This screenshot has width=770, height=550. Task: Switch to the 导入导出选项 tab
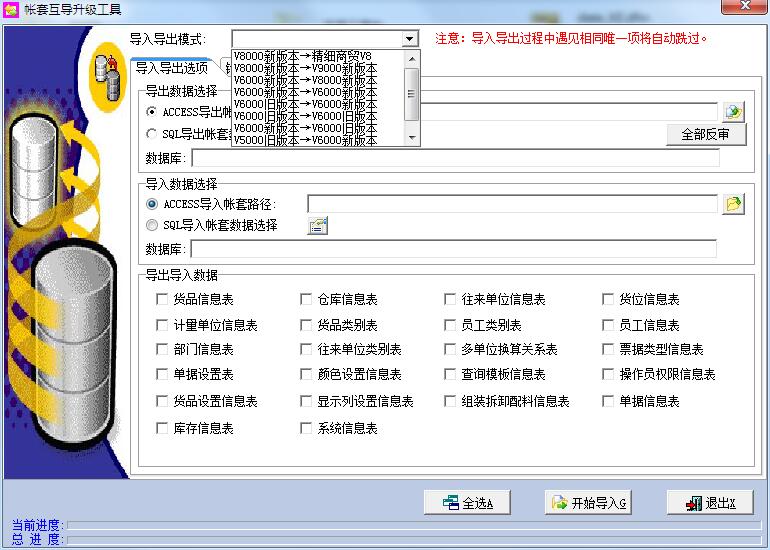[x=172, y=68]
